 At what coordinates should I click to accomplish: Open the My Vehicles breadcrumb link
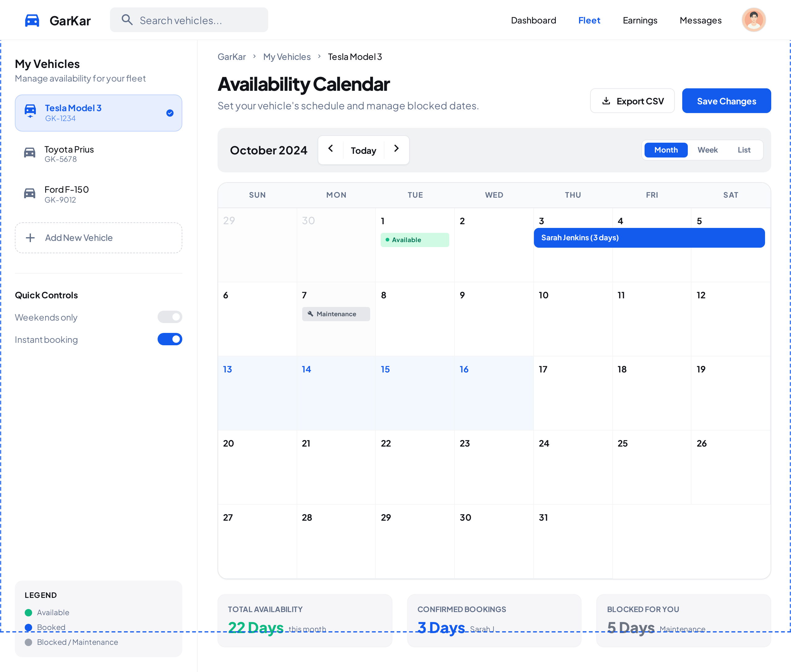pyautogui.click(x=287, y=57)
